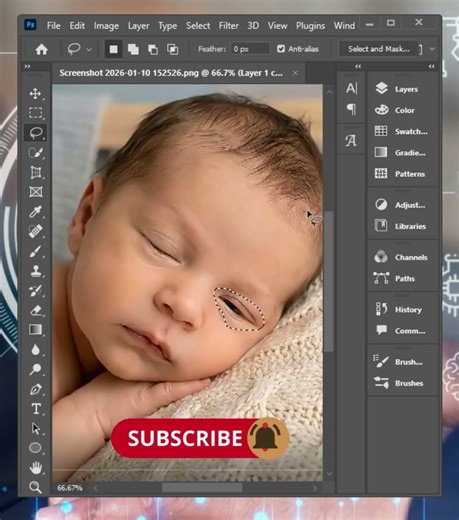Expand the options bar overflow chevron
This screenshot has width=459, height=520.
coord(432,49)
